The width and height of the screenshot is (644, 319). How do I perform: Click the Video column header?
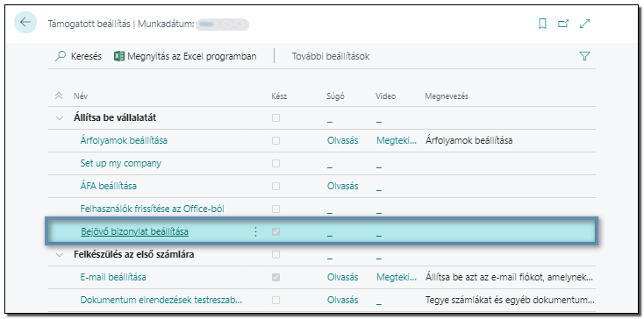pos(386,96)
